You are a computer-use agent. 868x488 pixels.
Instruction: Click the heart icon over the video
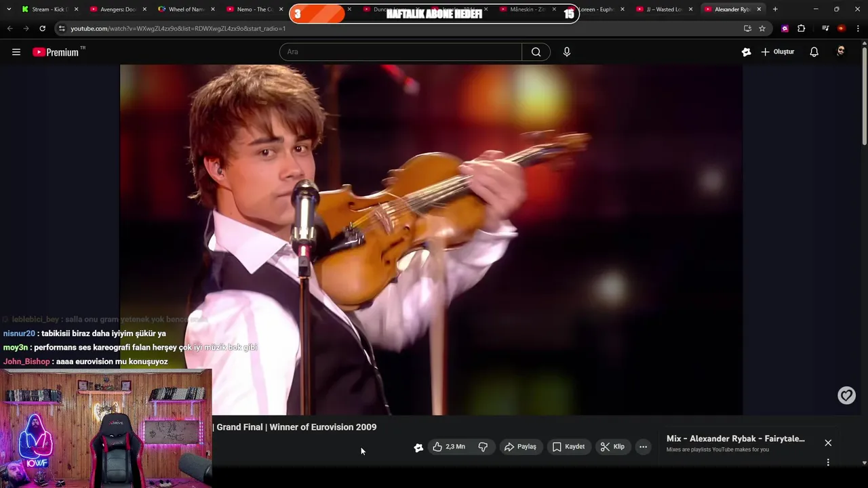pos(846,395)
